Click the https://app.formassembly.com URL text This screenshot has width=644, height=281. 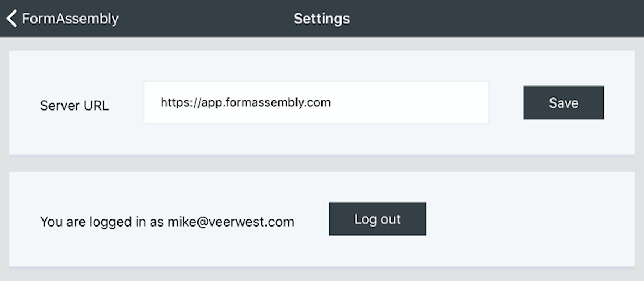245,102
